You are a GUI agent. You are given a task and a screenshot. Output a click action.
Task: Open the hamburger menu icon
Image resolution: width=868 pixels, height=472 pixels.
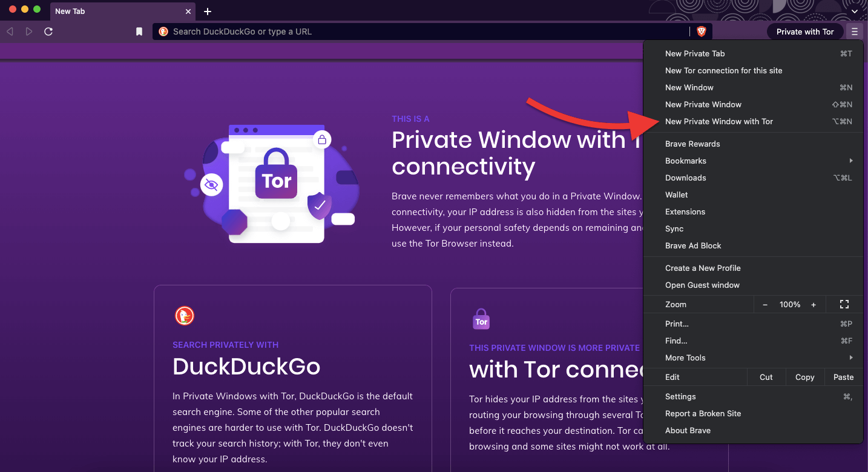coord(855,31)
